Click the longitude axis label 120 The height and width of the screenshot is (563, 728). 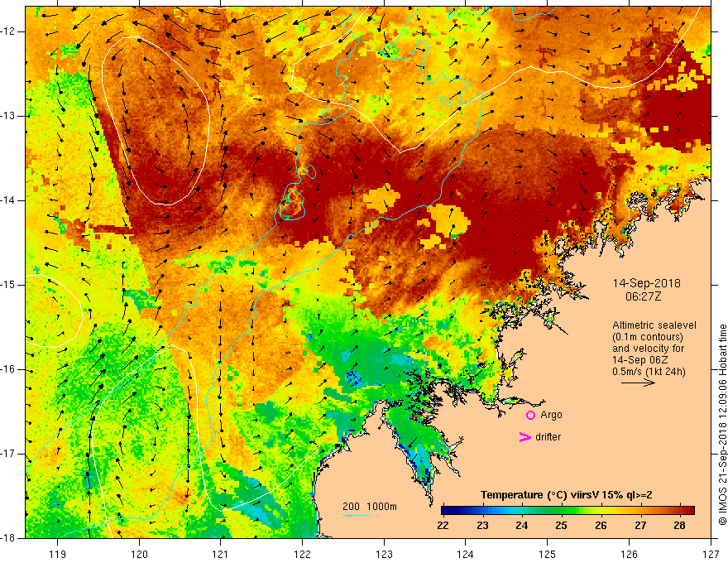coord(139,554)
